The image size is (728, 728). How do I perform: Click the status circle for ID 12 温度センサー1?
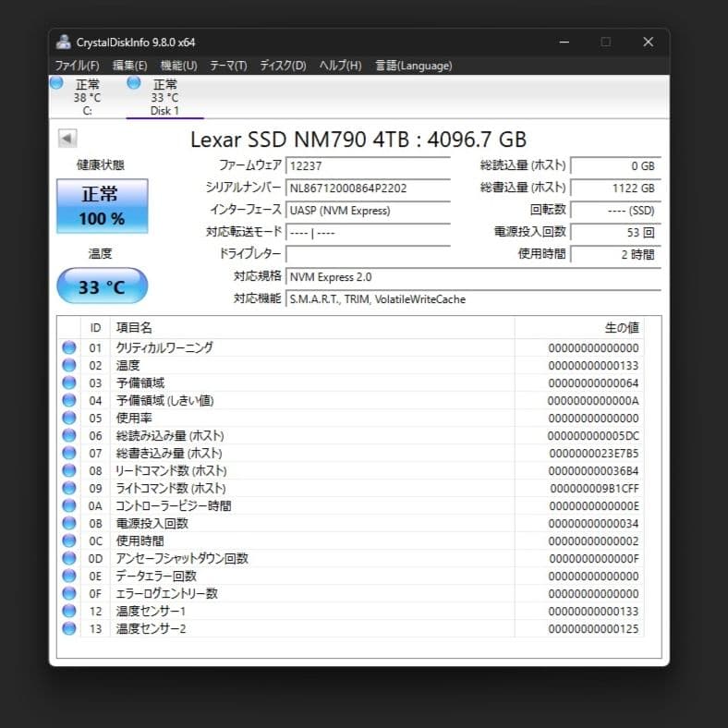pos(69,611)
